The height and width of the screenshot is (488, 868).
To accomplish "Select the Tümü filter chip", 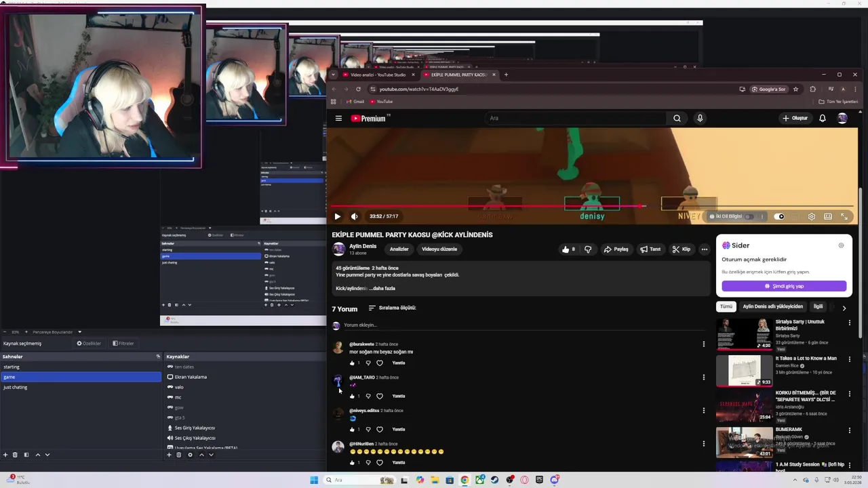I will tap(726, 306).
